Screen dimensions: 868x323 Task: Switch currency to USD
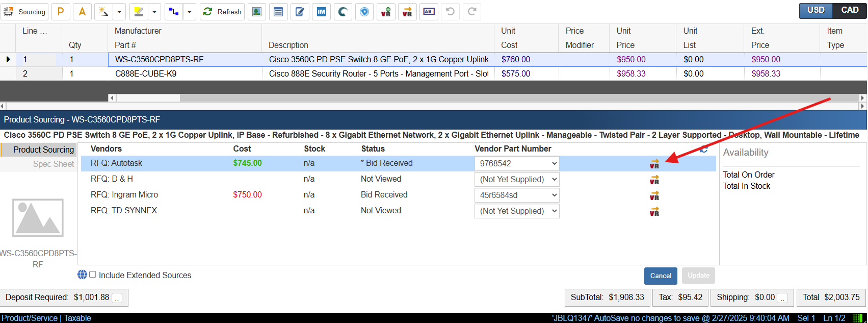816,10
